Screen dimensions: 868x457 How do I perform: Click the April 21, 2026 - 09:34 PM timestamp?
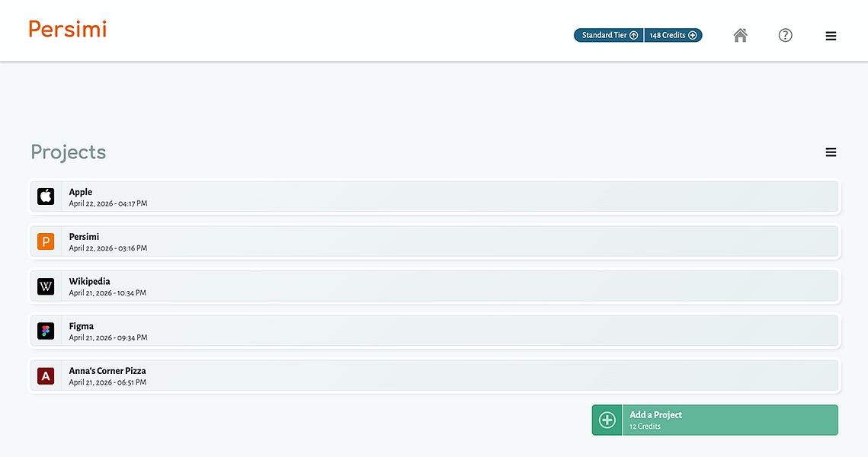coord(108,337)
